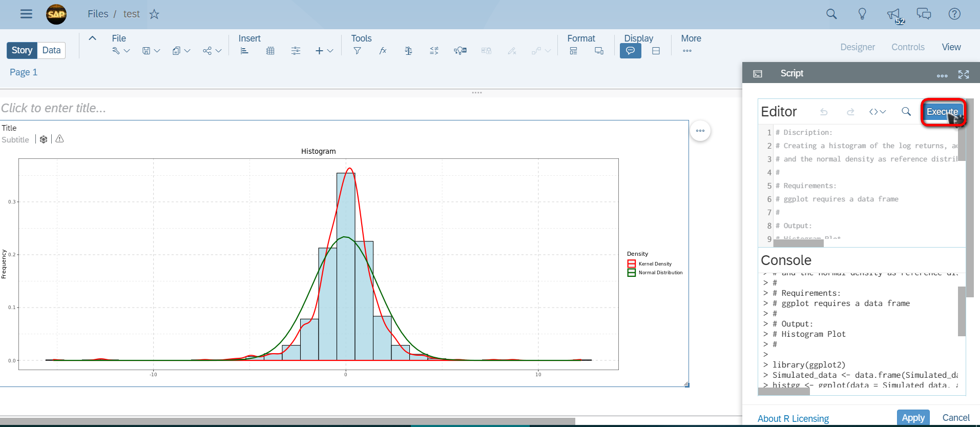Open the Smart Insights lightbulb tool
This screenshot has width=980, height=427.
tap(460, 51)
